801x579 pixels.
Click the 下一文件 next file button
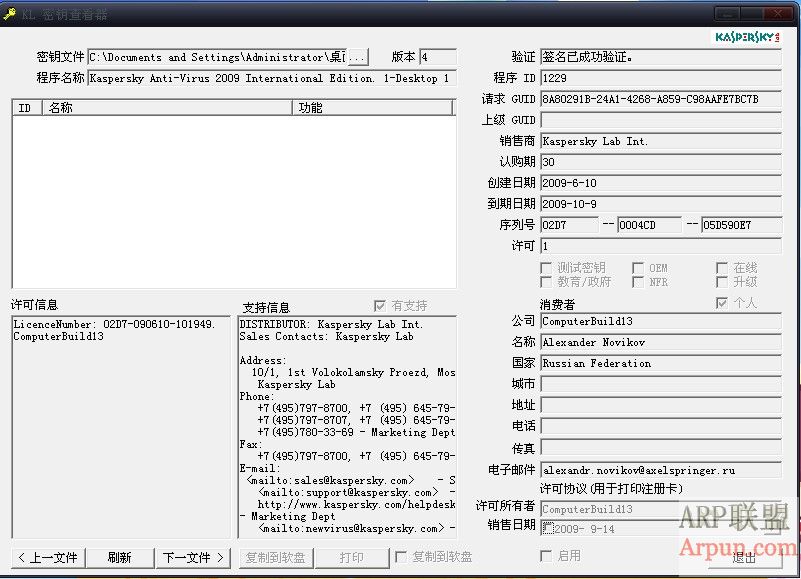coord(193,557)
